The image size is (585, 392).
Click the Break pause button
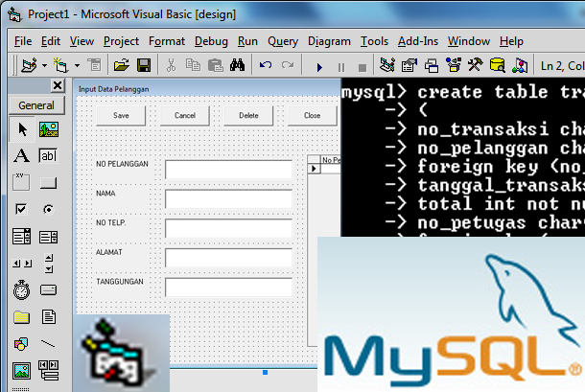pyautogui.click(x=341, y=67)
